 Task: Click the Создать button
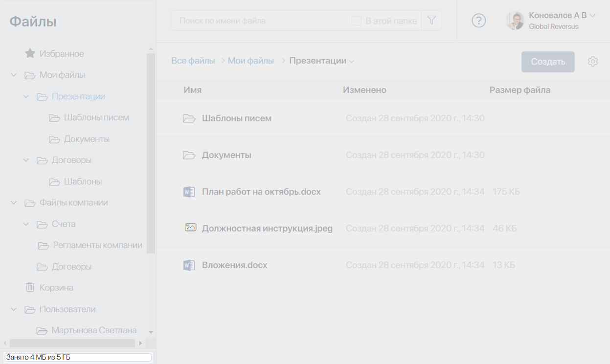[x=548, y=62]
